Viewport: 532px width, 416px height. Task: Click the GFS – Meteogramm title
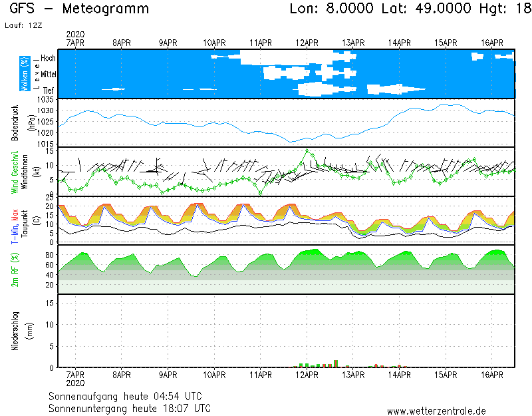(80, 9)
